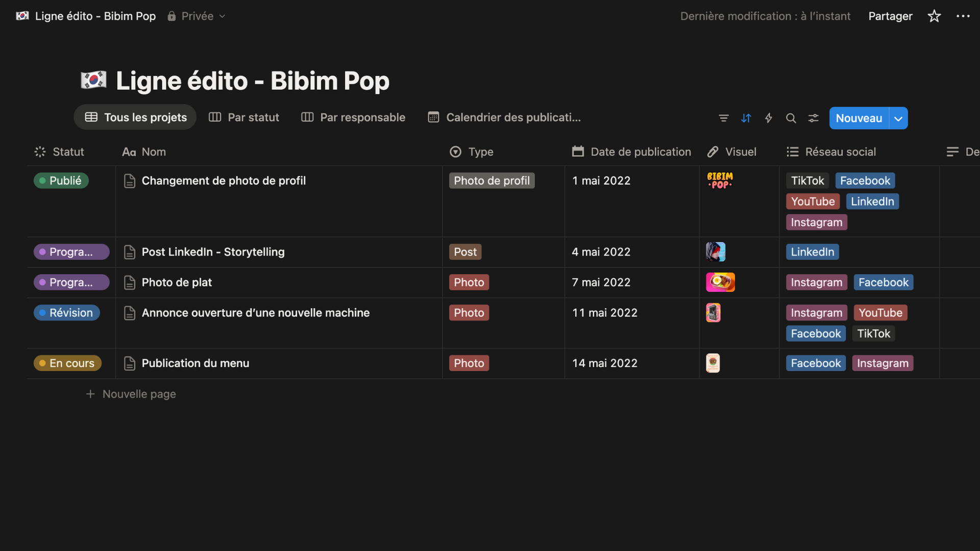Open the sort options icon
This screenshot has height=551, width=980.
746,118
